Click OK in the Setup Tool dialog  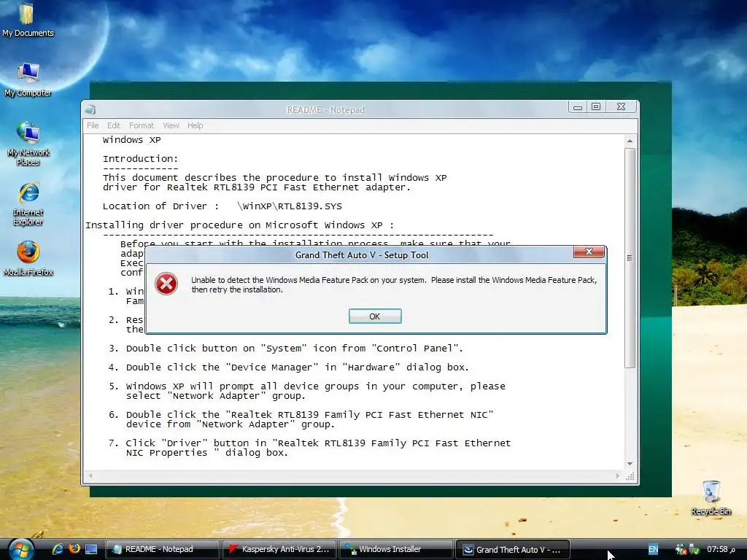coord(375,316)
